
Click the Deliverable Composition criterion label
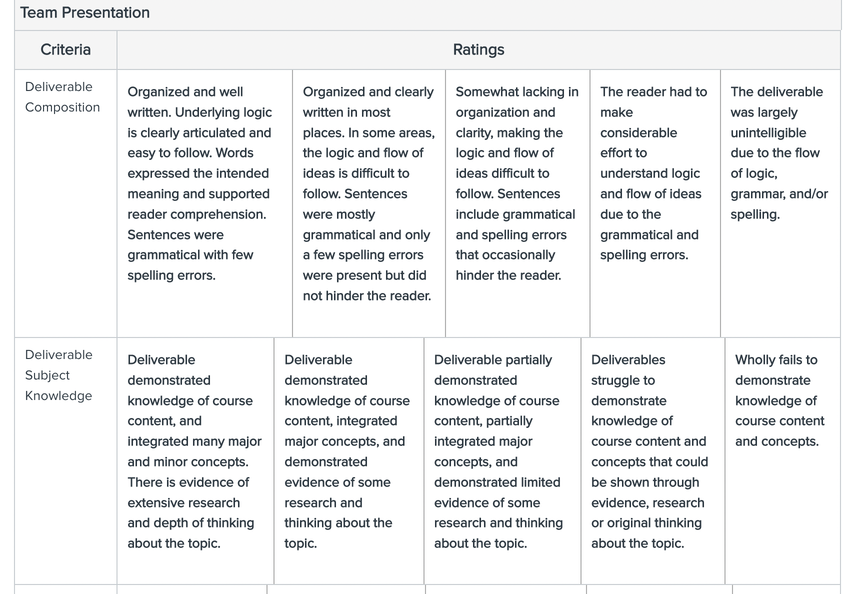coord(62,97)
